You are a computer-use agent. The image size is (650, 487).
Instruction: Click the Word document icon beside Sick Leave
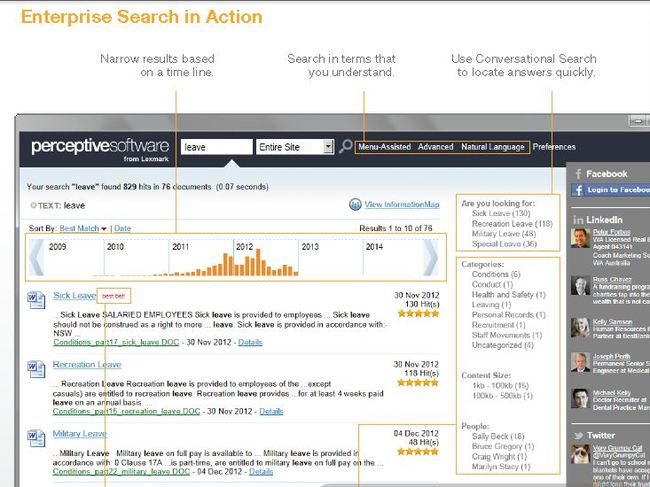pyautogui.click(x=36, y=299)
